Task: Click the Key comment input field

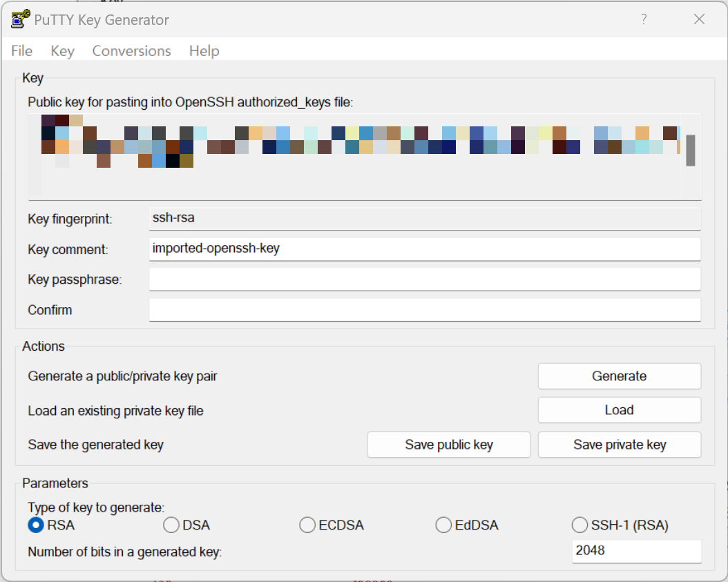Action: (425, 249)
